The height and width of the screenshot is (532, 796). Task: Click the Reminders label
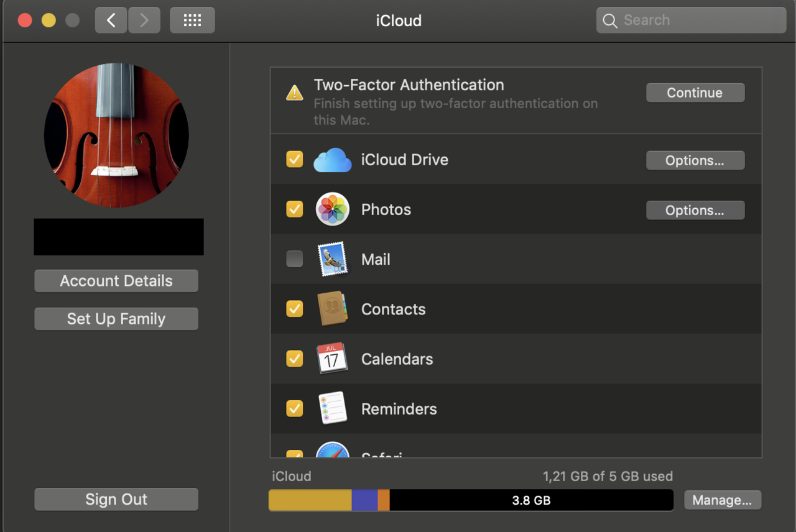point(399,409)
